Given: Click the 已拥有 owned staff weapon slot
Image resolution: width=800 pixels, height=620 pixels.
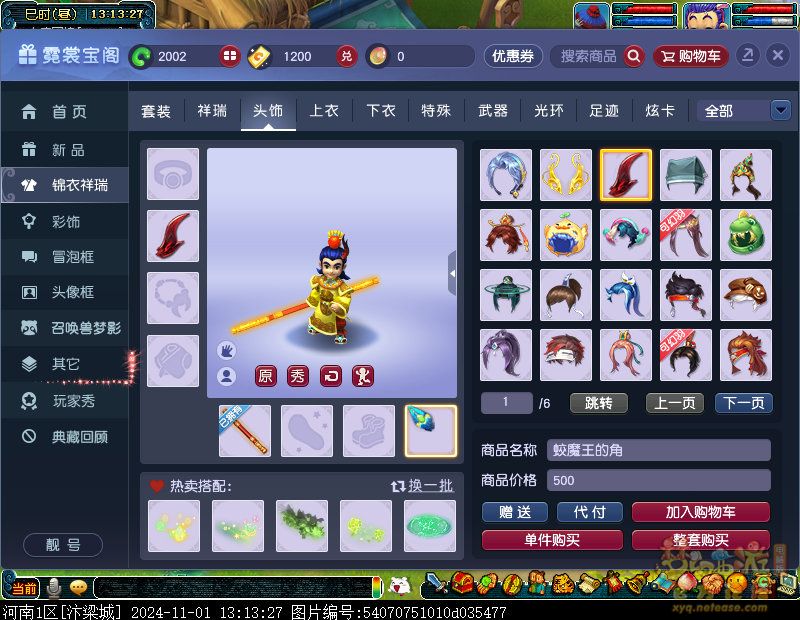Looking at the screenshot, I should (x=245, y=431).
